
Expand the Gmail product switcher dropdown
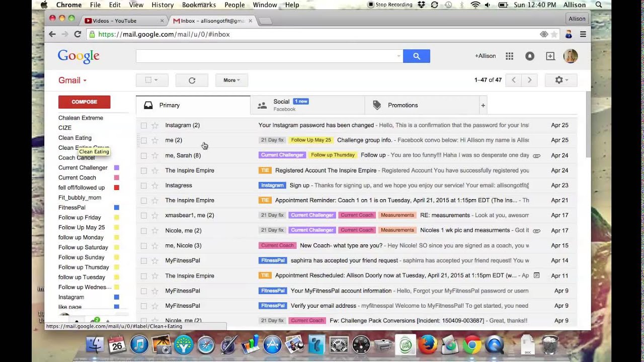[72, 80]
